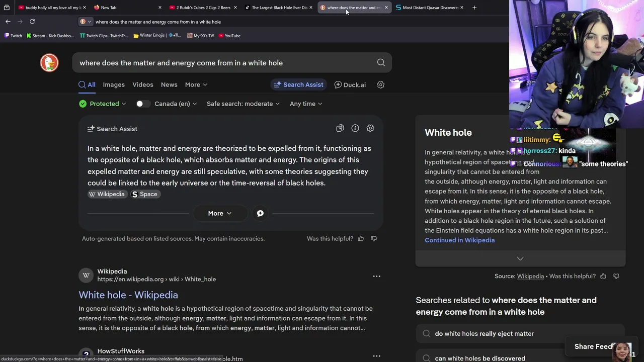Open the YouTube bookmark
The width and height of the screenshot is (644, 362).
pos(229,36)
